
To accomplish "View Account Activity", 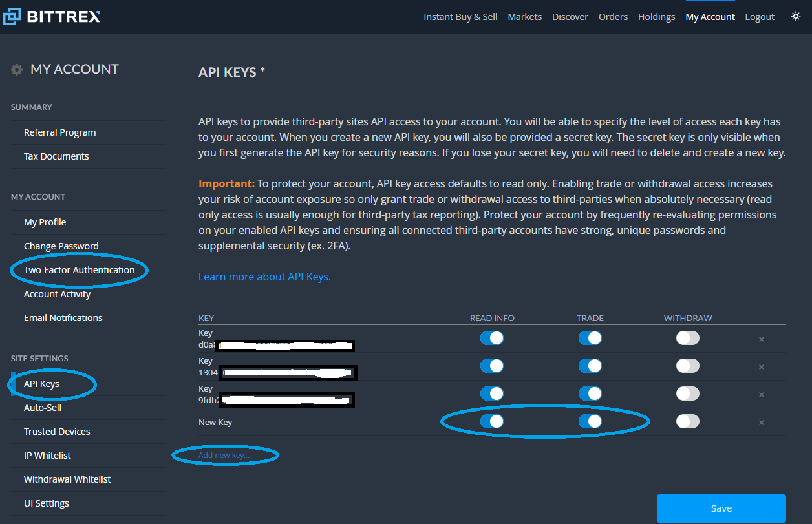I will 58,294.
